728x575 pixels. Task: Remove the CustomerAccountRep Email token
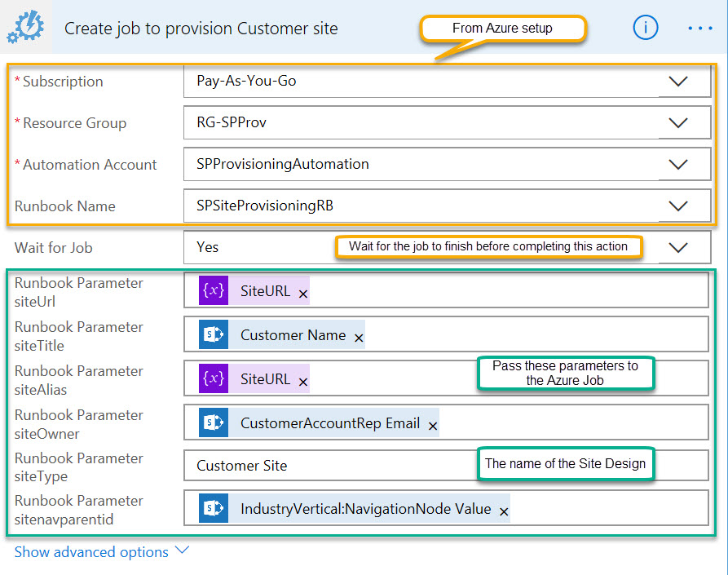pyautogui.click(x=432, y=424)
